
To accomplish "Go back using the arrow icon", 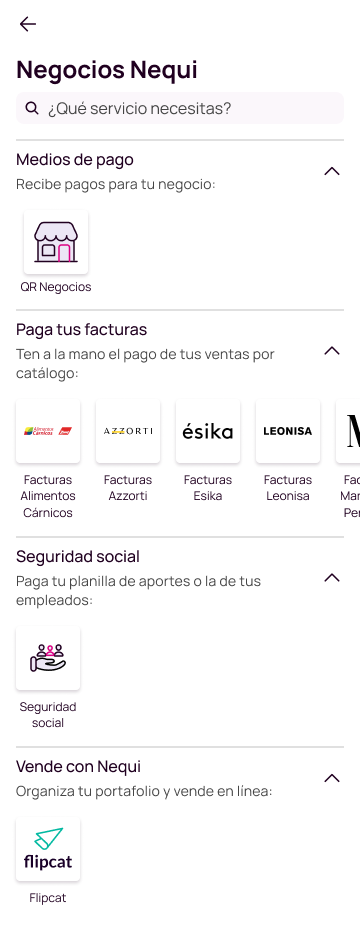I will point(28,24).
